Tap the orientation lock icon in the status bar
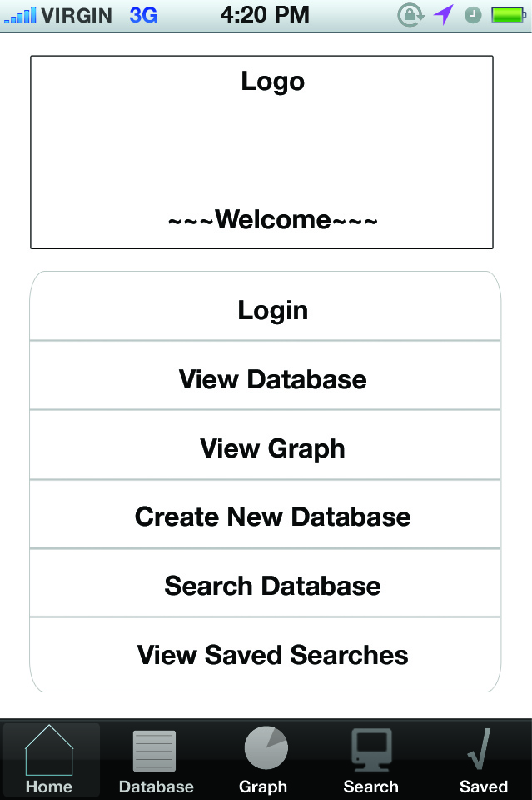This screenshot has height=800, width=532. tap(411, 14)
